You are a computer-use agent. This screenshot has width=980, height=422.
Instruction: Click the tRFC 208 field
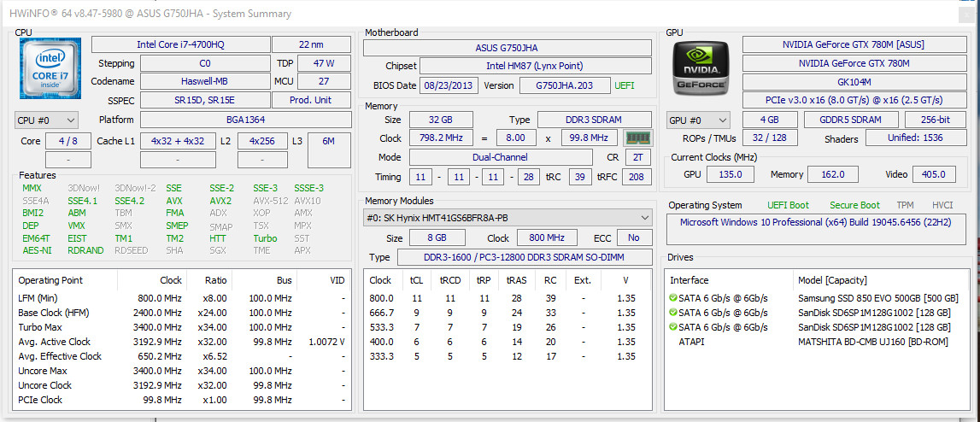point(637,177)
